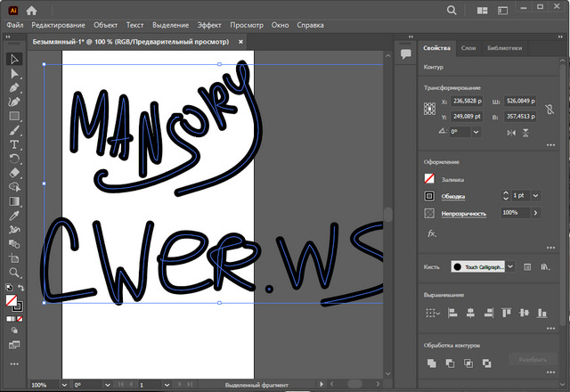
Task: Select the Zoom magnifier tool
Action: (14, 273)
